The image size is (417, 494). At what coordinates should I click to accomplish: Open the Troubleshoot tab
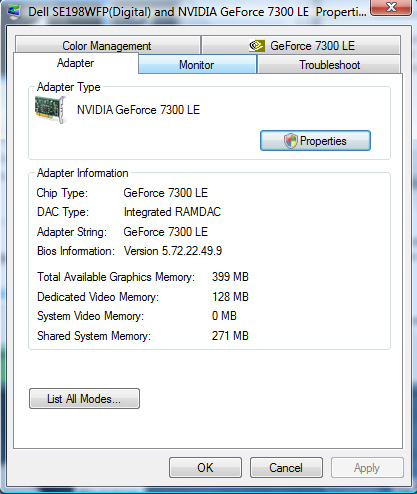click(329, 64)
